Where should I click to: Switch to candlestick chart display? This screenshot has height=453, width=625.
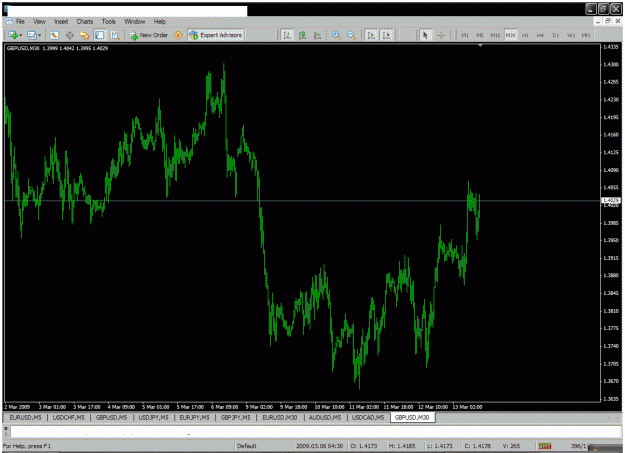[x=303, y=35]
